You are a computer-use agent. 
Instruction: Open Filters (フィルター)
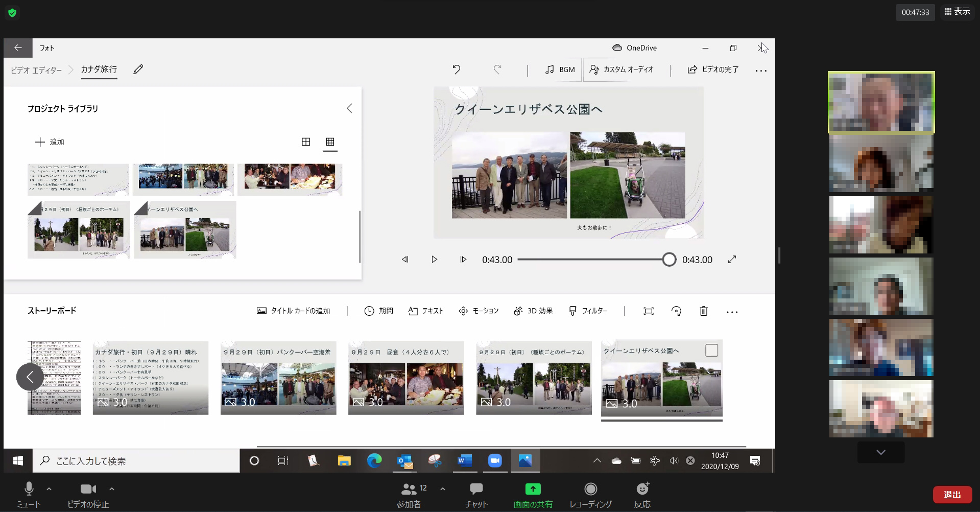(x=588, y=311)
